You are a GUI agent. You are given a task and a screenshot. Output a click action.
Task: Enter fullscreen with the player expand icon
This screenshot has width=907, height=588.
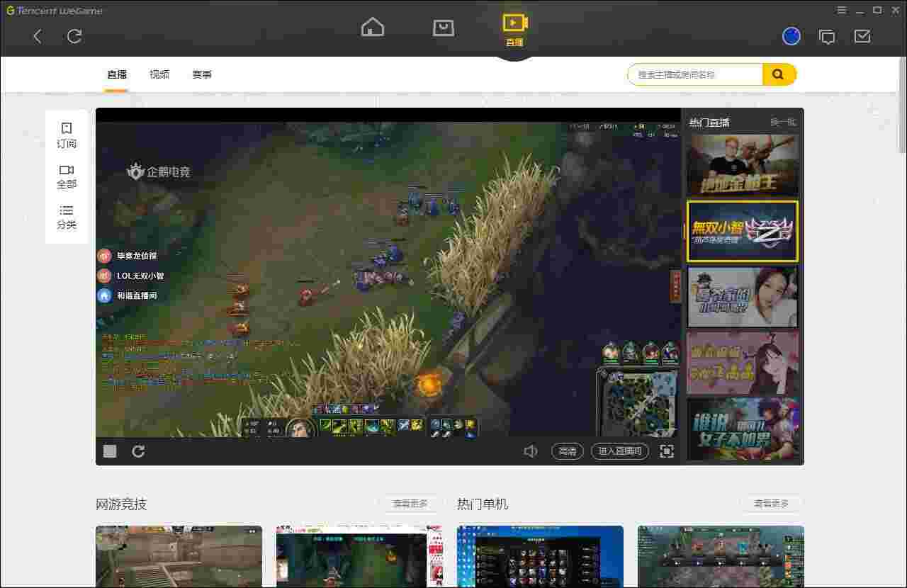tap(667, 451)
